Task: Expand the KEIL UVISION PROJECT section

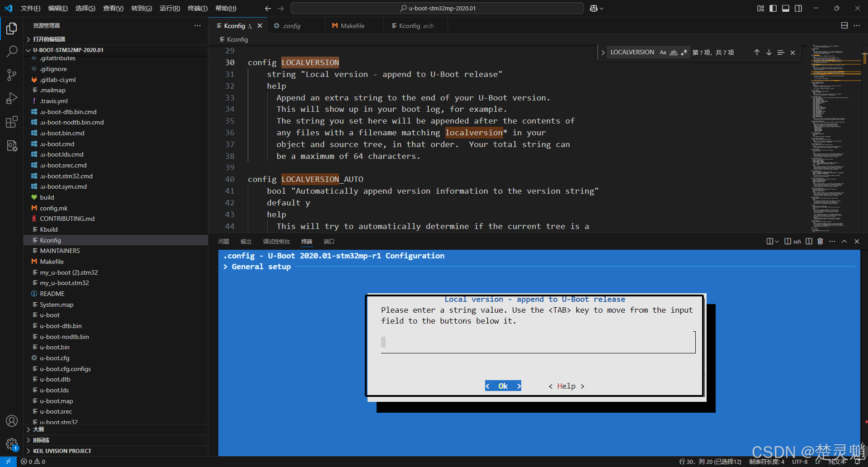Action: (116, 451)
